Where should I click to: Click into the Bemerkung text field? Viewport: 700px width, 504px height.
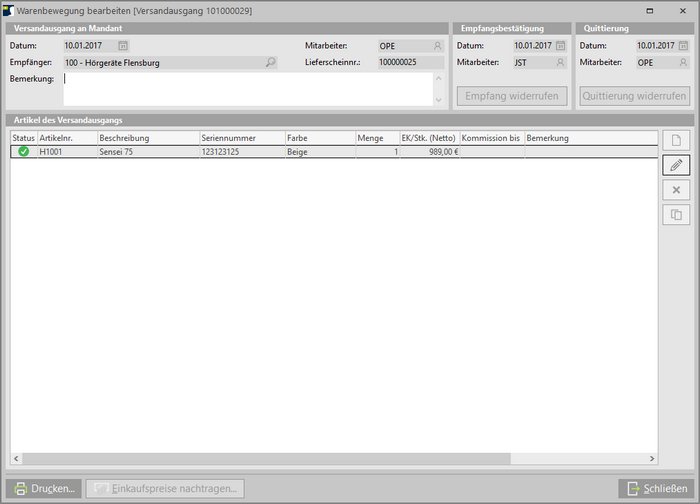click(x=250, y=88)
